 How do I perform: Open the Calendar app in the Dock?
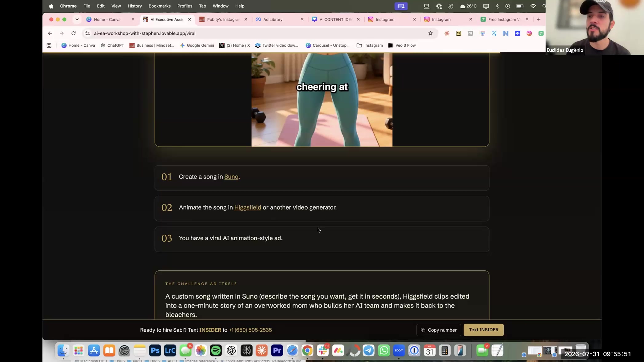point(430,351)
